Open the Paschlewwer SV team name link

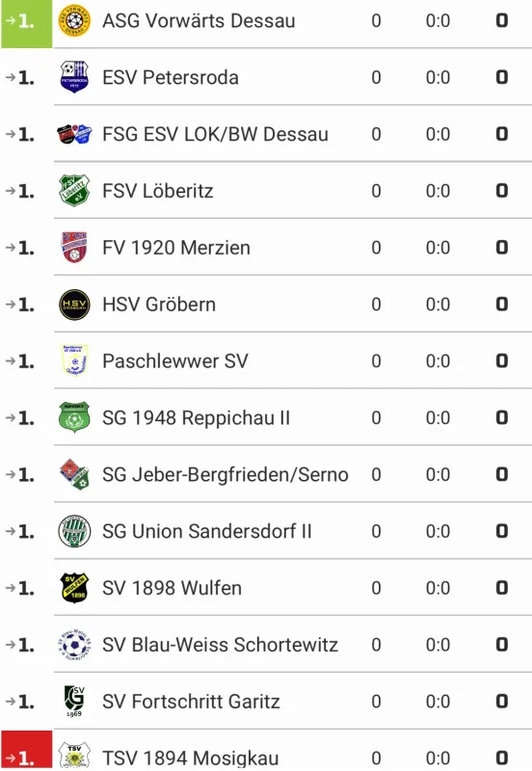tap(175, 360)
